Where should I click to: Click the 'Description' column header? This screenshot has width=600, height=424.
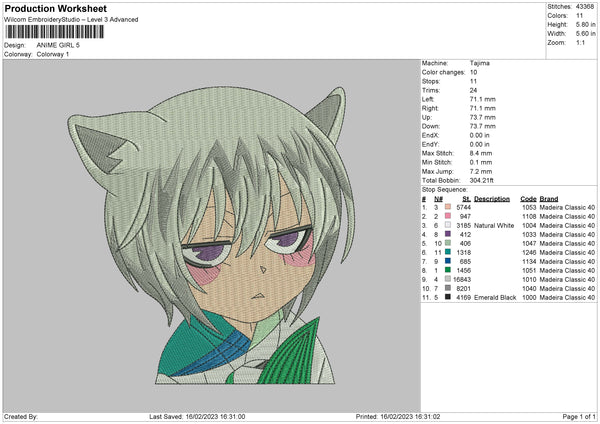[492, 199]
